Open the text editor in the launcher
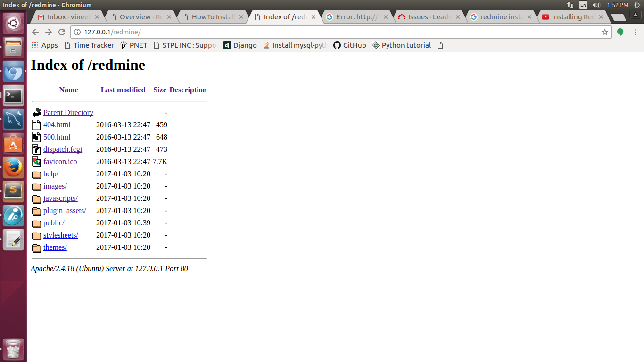The width and height of the screenshot is (644, 362). click(13, 240)
